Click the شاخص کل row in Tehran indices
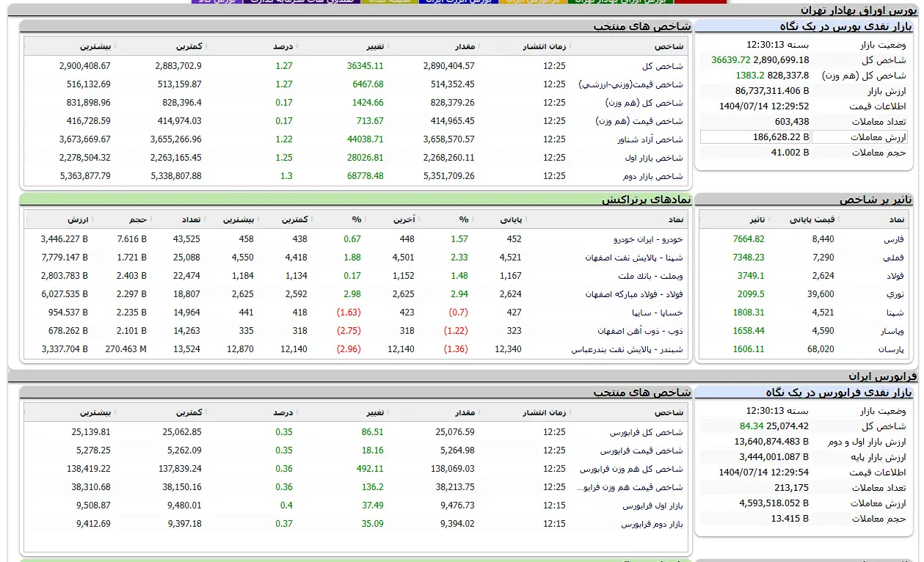Viewport: 924px width, 562px height. (x=666, y=66)
